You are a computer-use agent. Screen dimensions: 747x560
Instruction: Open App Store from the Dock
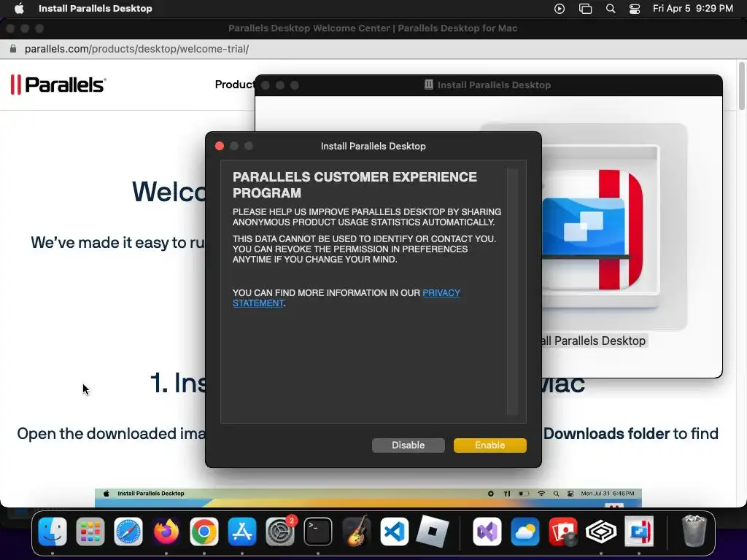pos(242,532)
